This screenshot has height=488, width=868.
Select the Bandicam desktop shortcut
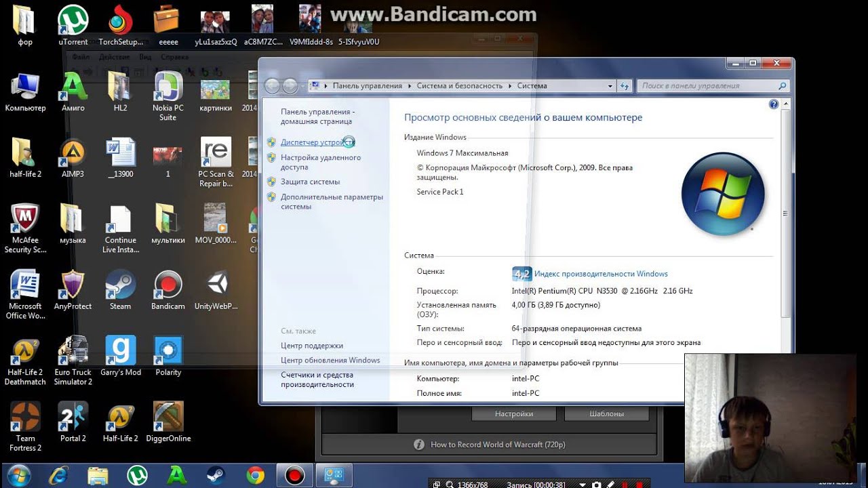168,290
